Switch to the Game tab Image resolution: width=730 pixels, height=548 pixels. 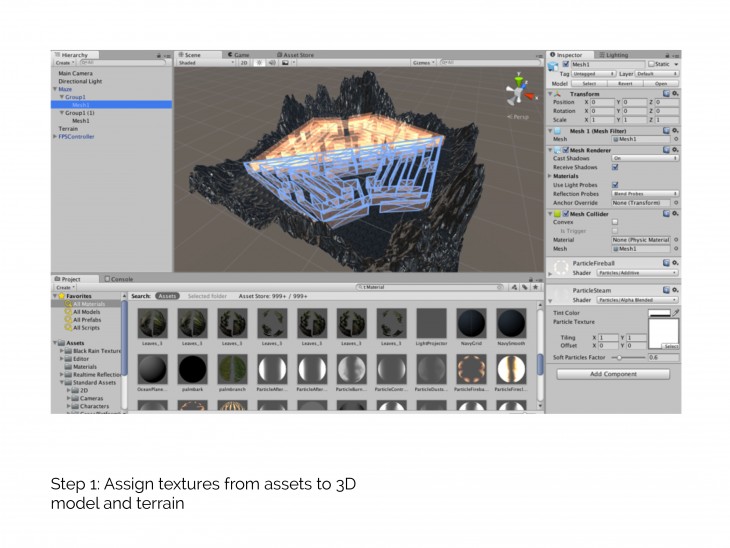click(239, 54)
